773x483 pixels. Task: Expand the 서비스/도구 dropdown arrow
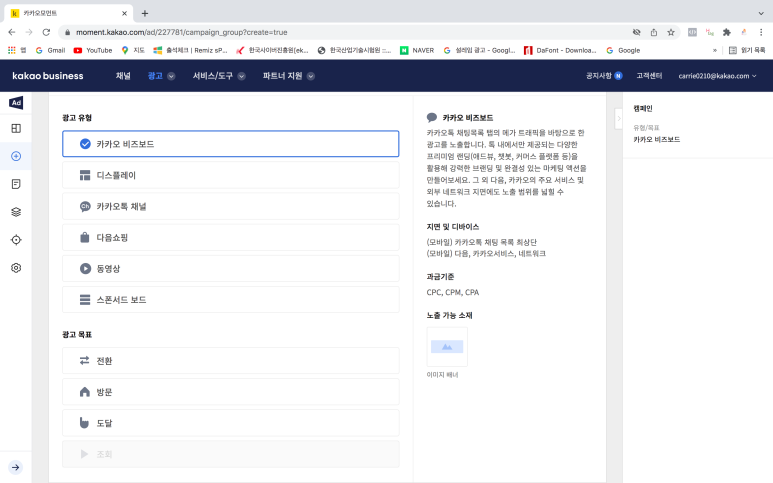242,76
